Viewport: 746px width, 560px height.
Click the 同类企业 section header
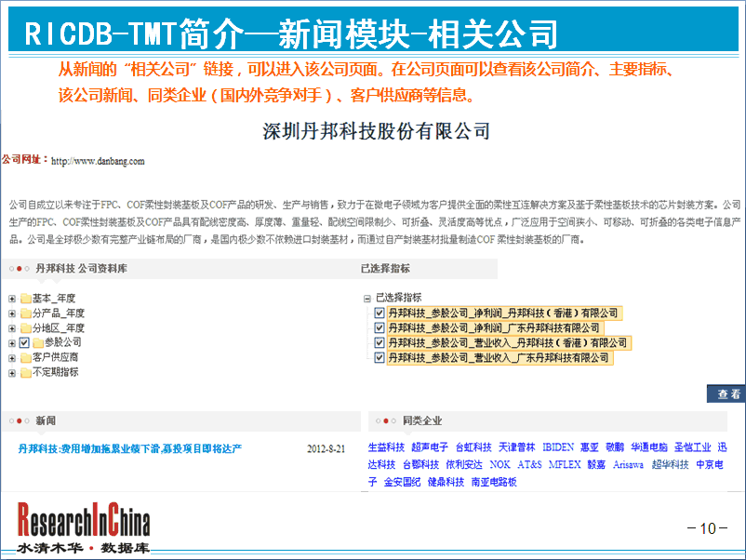[422, 420]
